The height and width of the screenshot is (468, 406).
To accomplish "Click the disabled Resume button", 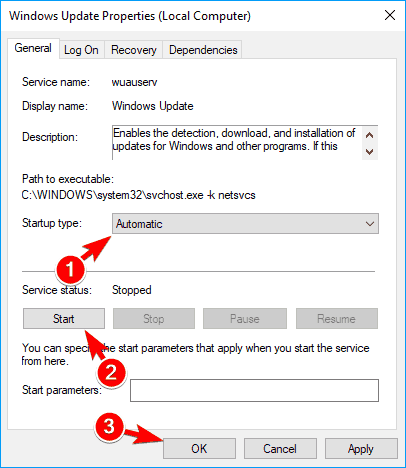I will (337, 319).
